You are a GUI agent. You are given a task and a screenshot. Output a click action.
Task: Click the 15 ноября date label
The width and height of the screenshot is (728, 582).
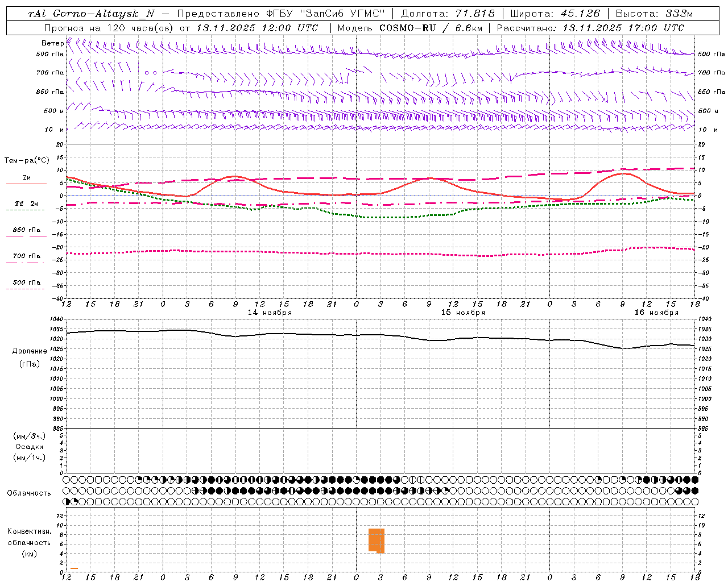tap(463, 313)
